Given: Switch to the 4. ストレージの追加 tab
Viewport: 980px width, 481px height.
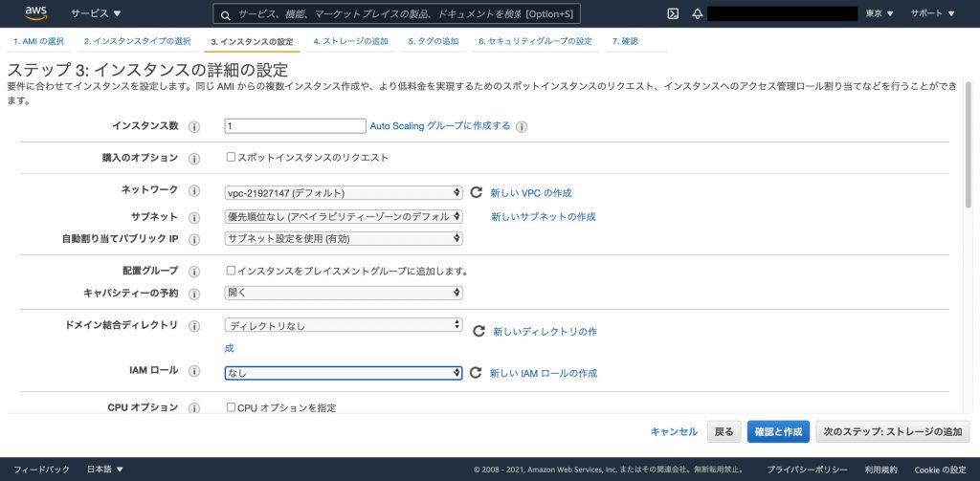Looking at the screenshot, I should pos(350,41).
